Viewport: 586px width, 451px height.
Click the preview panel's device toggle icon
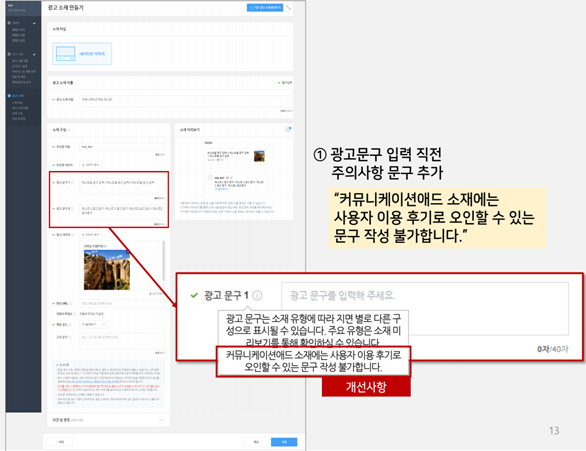point(288,129)
